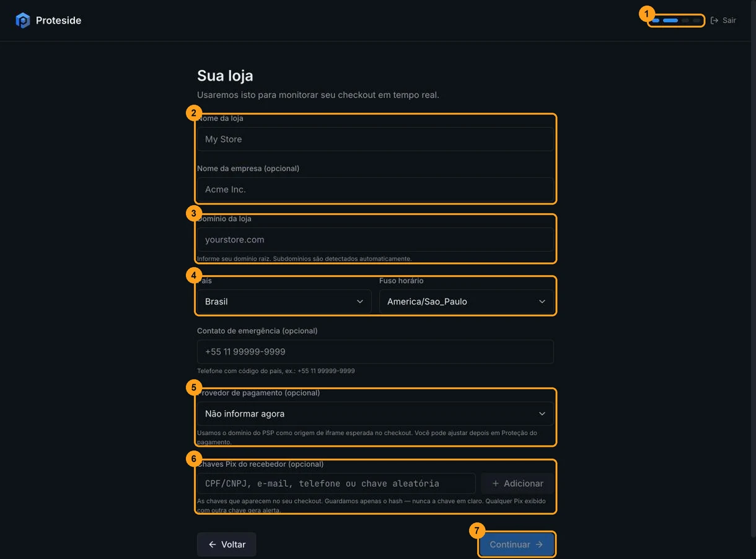The height and width of the screenshot is (559, 756).
Task: Click the right arrow icon on Continuar
Action: [x=539, y=545]
